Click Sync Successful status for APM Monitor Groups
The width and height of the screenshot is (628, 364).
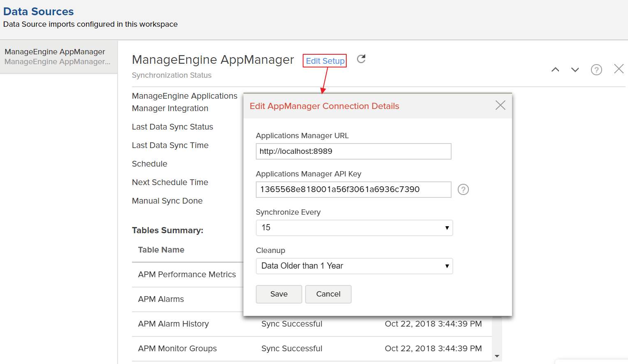pos(292,348)
